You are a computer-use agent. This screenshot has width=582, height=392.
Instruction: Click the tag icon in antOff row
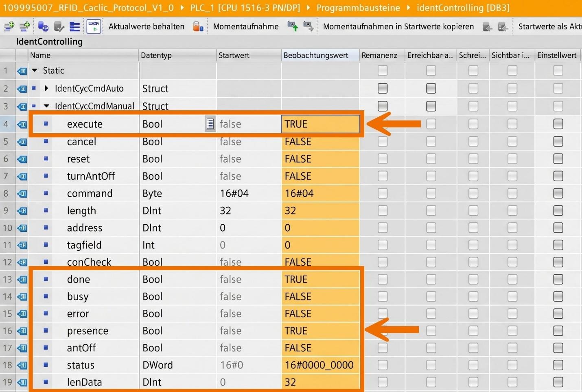22,348
